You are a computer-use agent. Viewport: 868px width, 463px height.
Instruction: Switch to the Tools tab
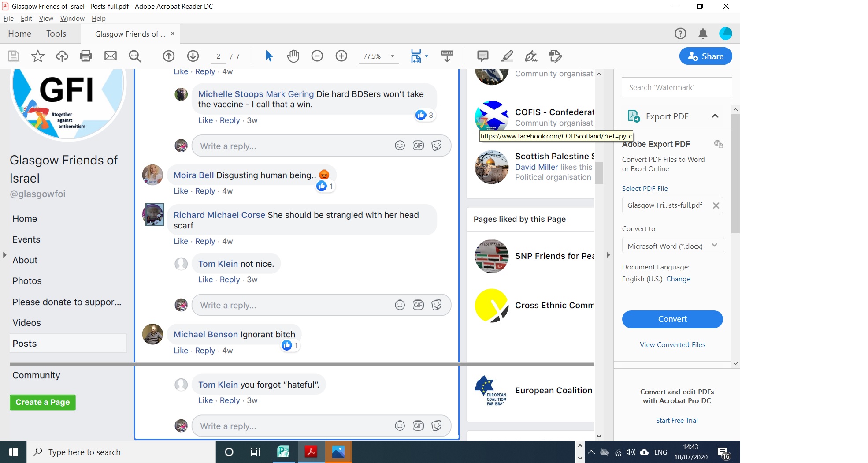(56, 34)
